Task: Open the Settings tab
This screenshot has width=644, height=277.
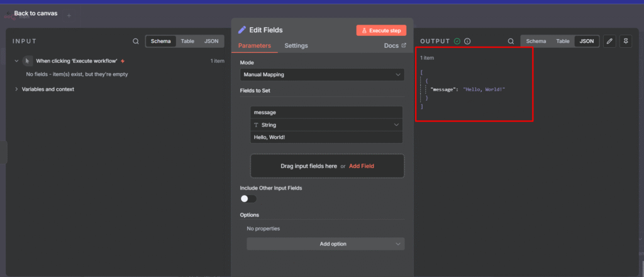Action: (x=296, y=46)
